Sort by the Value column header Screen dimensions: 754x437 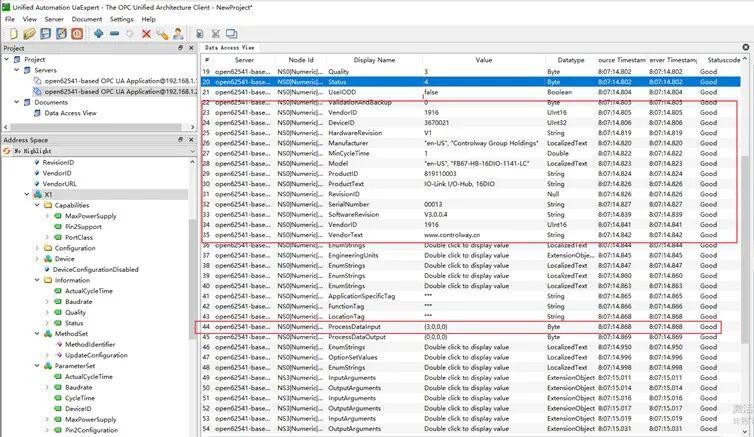click(483, 60)
